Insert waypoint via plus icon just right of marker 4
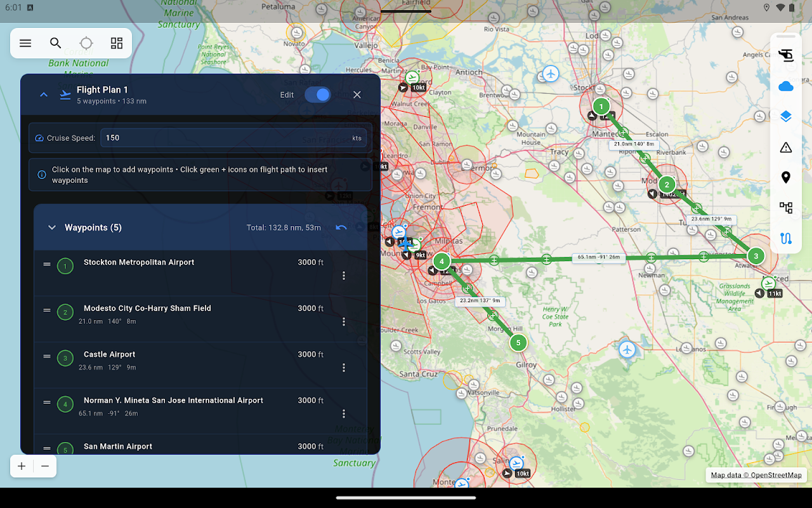812x508 pixels. click(x=494, y=260)
